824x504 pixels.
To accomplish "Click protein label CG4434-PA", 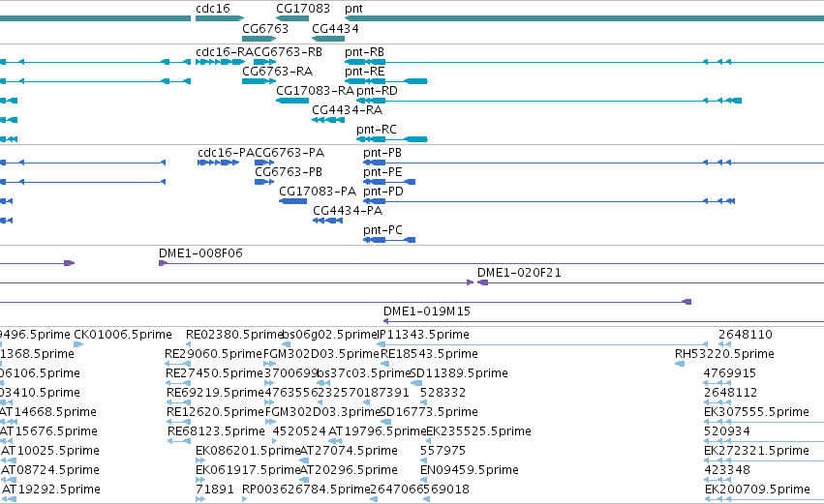I will coord(348,211).
